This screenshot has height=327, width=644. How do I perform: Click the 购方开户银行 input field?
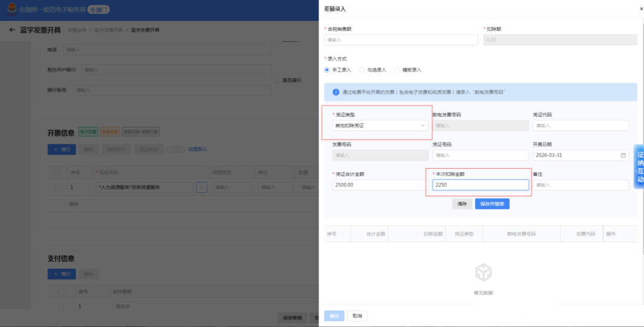[176, 70]
